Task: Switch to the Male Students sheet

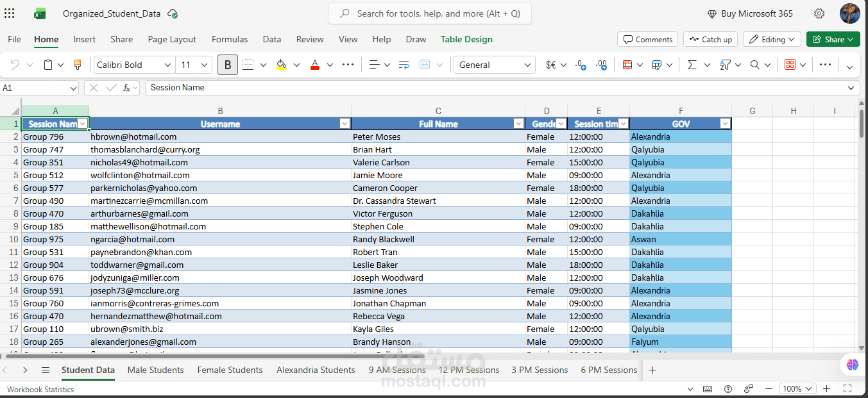Action: click(156, 370)
